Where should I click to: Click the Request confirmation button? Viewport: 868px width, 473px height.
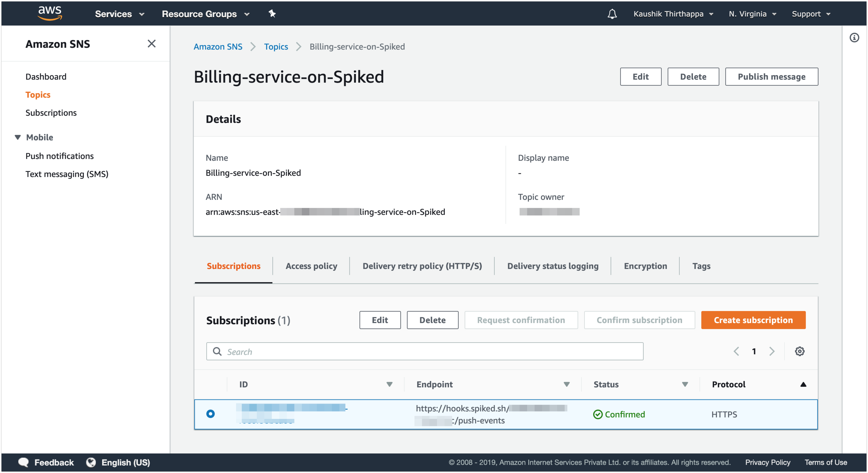(521, 320)
